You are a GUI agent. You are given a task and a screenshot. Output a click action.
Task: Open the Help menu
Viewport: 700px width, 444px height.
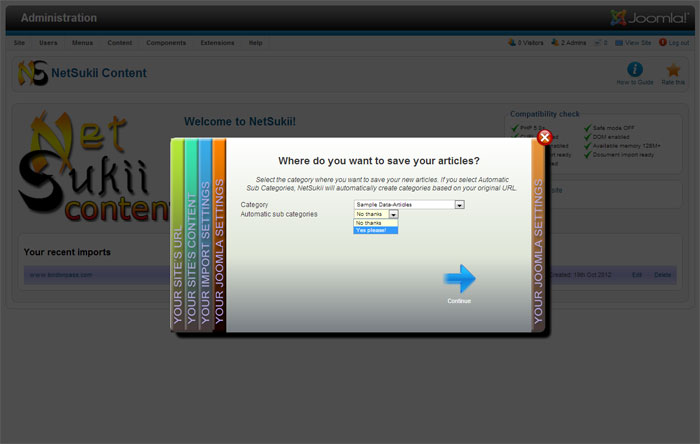(255, 43)
